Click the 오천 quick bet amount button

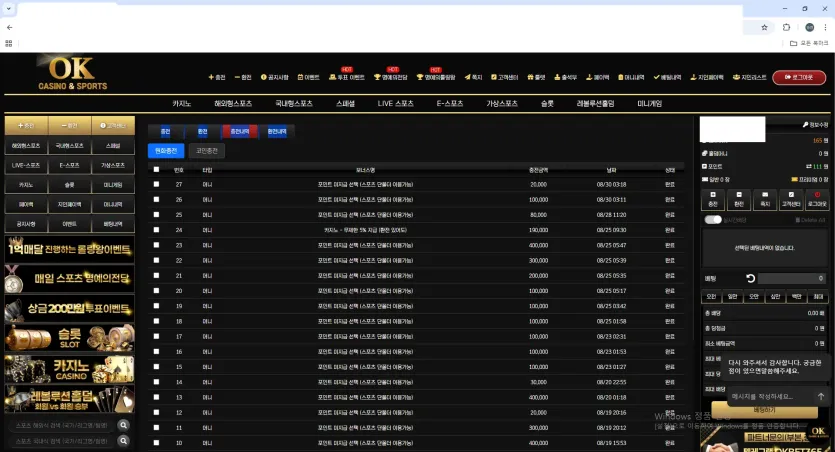(711, 297)
